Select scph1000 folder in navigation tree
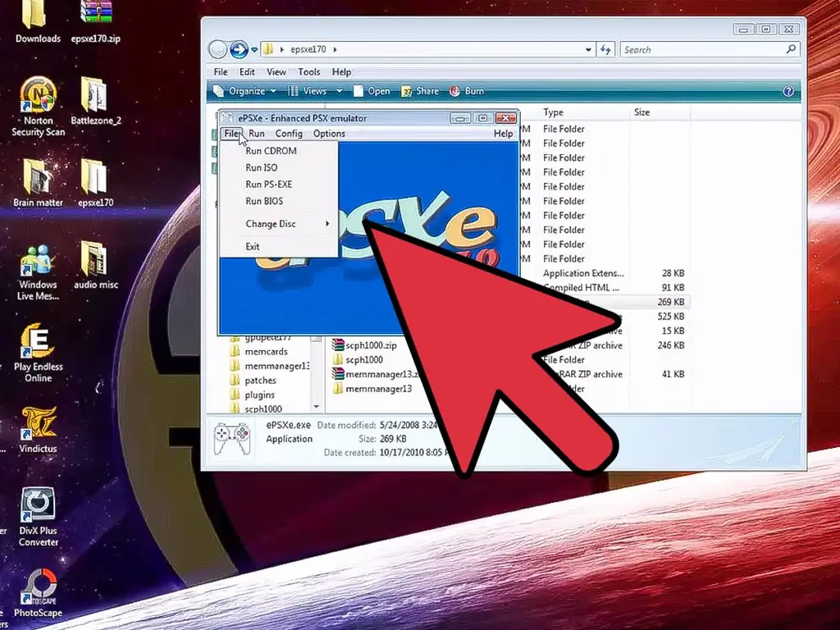The height and width of the screenshot is (630, 840). (256, 409)
